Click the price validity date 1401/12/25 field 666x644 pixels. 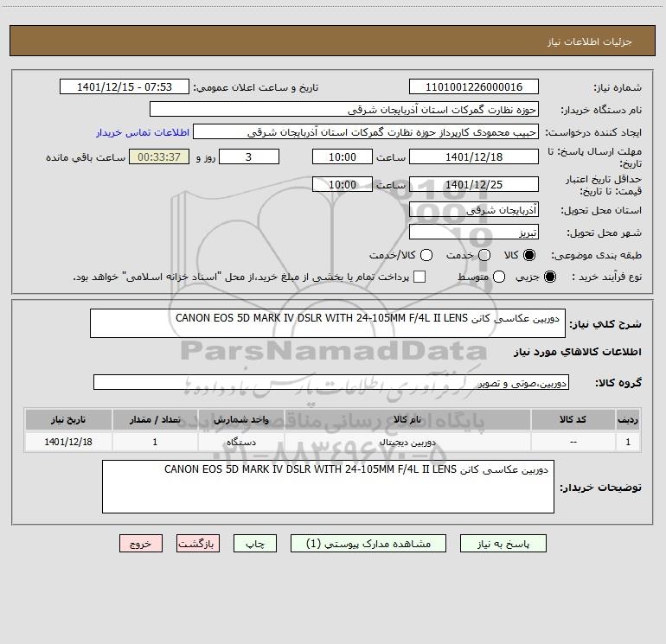point(474,184)
